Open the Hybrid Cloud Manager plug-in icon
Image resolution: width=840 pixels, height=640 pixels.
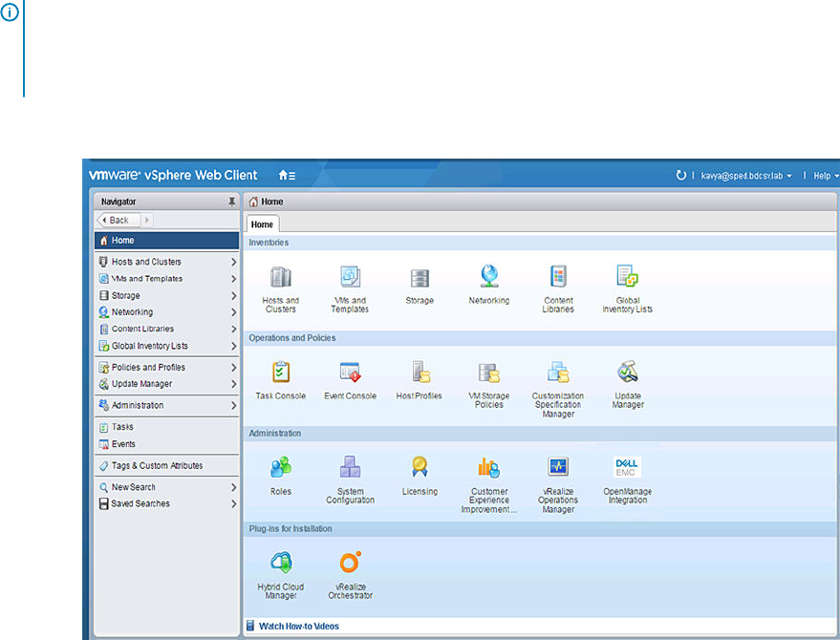[x=281, y=563]
